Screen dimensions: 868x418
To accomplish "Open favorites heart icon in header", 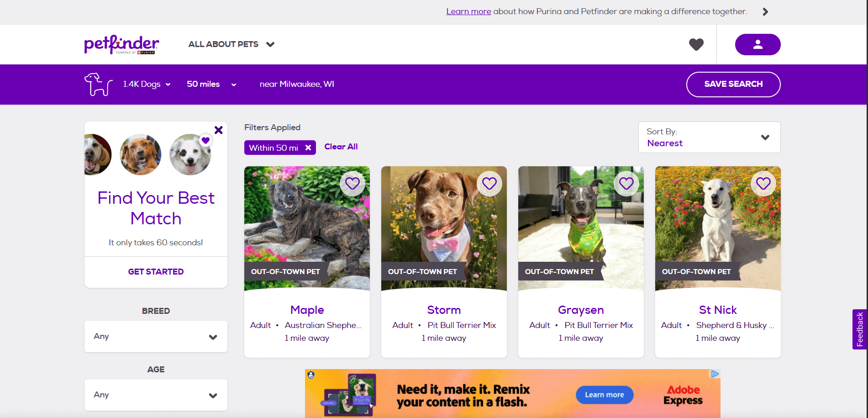I will [x=696, y=44].
